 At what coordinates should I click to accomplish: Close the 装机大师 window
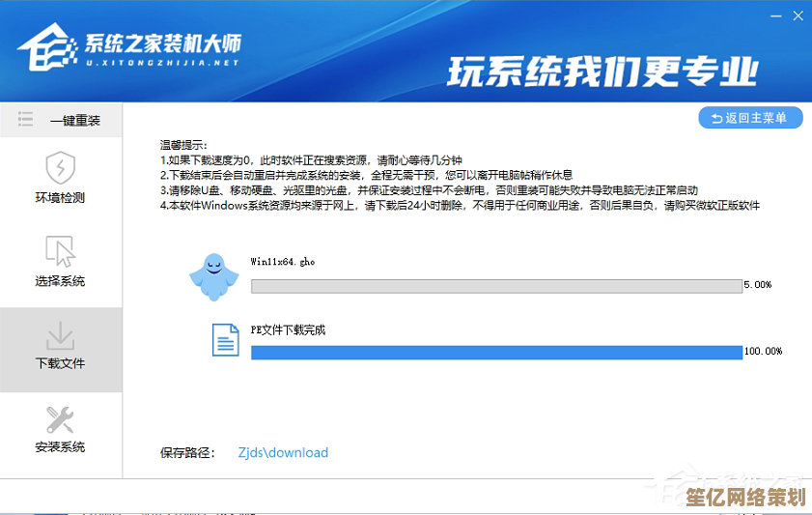[x=797, y=16]
